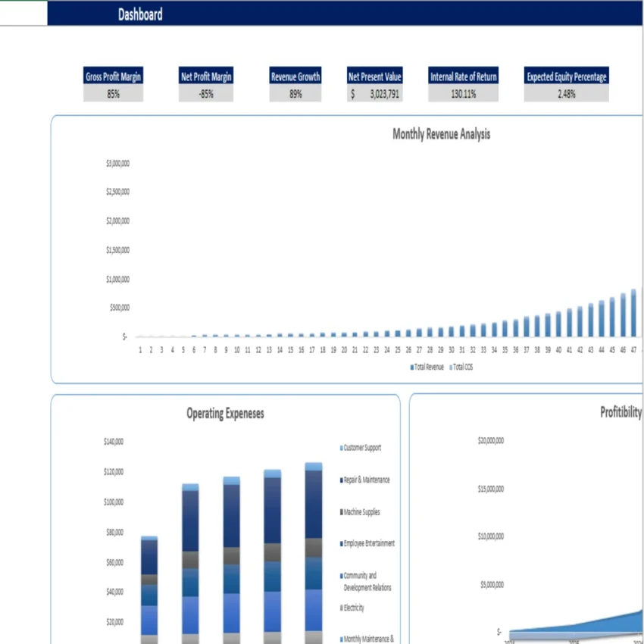Select the Total Revenue legend marker
Screen dimensions: 644x644
pos(411,367)
